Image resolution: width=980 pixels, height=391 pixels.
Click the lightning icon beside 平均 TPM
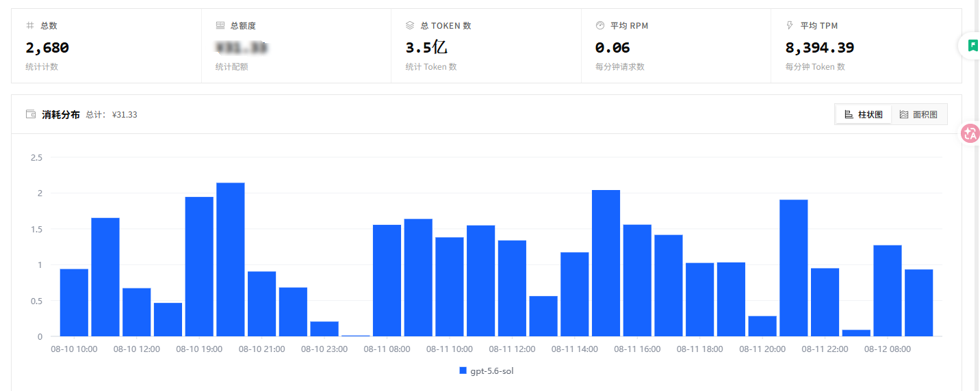pos(790,25)
